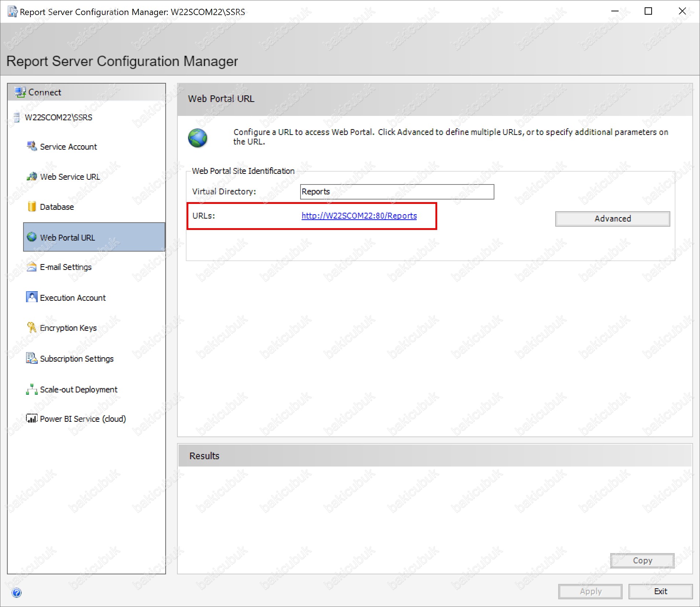Viewport: 700px width, 607px height.
Task: Click the Database cylinder icon
Action: point(32,206)
